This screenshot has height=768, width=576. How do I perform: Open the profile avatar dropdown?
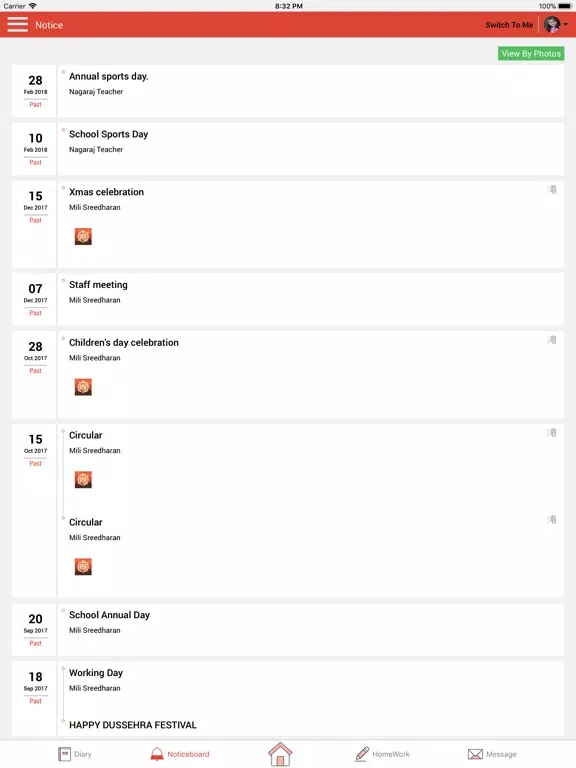coord(552,24)
